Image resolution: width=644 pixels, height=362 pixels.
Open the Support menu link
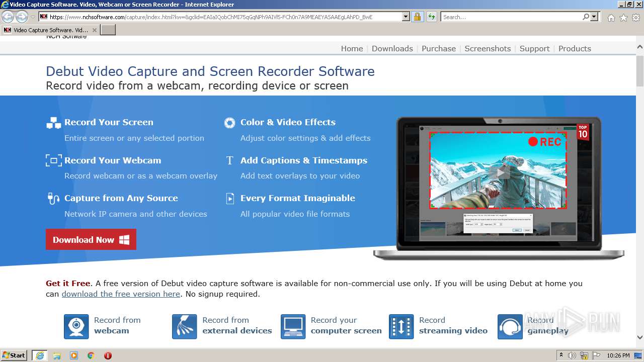[534, 48]
